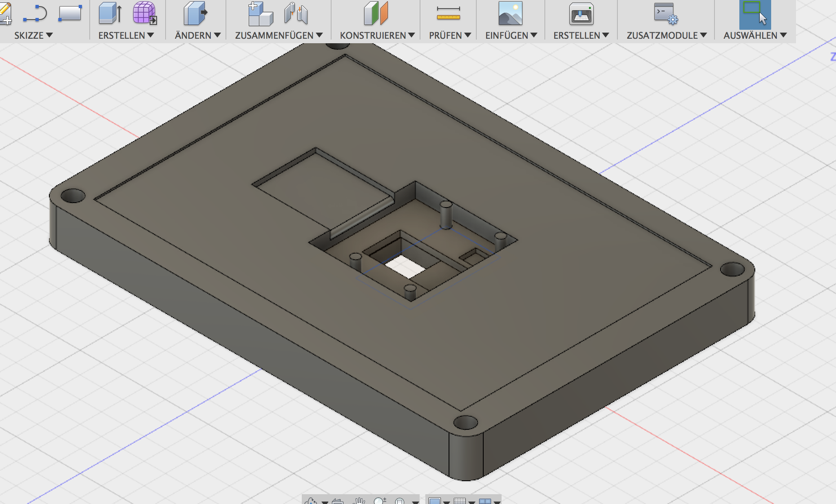This screenshot has width=836, height=504.
Task: Open the ZUSAMMENFÜGEN dropdown menu
Action: 279,35
